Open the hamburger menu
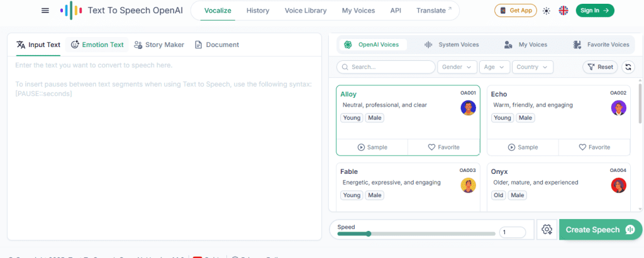This screenshot has height=258, width=644. pyautogui.click(x=45, y=11)
